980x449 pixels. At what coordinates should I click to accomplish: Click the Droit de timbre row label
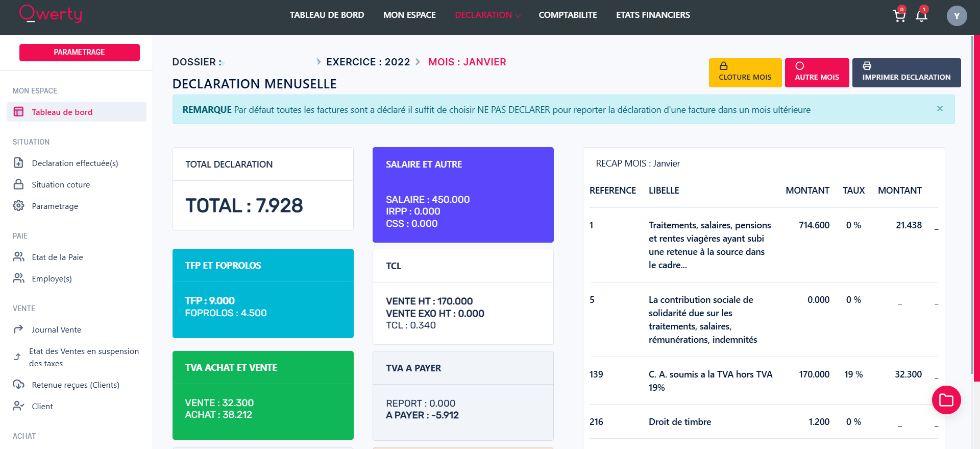(x=679, y=421)
